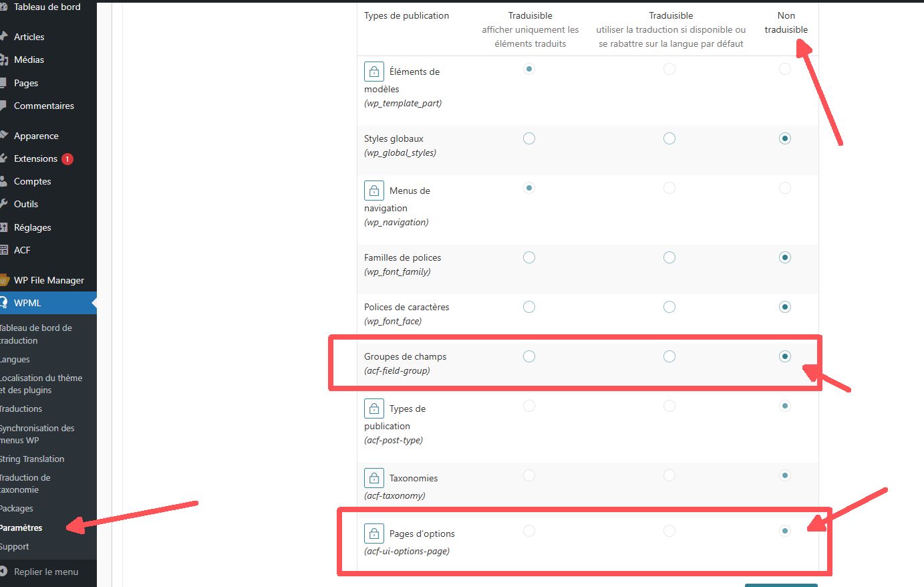Click the lock icon beside Éléments de modèles
This screenshot has height=587, width=924.
374,72
